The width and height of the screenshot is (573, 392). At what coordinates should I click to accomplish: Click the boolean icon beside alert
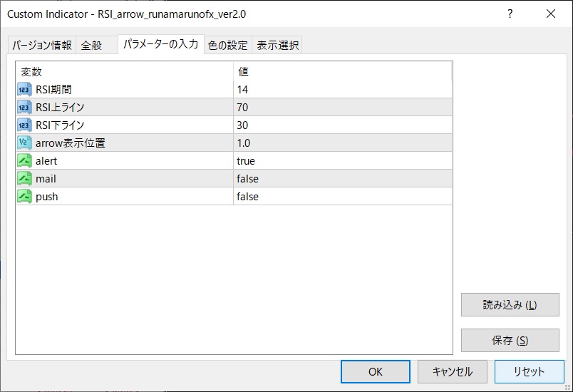click(x=24, y=161)
